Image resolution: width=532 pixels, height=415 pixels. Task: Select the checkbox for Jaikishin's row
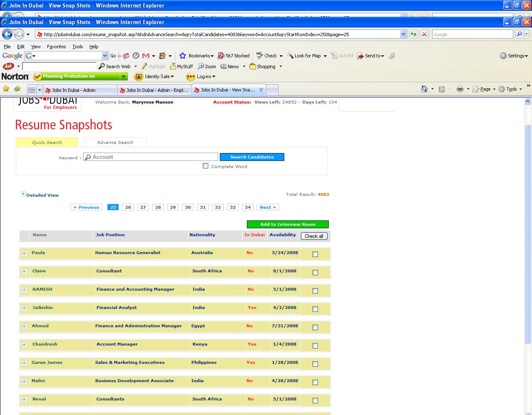315,309
